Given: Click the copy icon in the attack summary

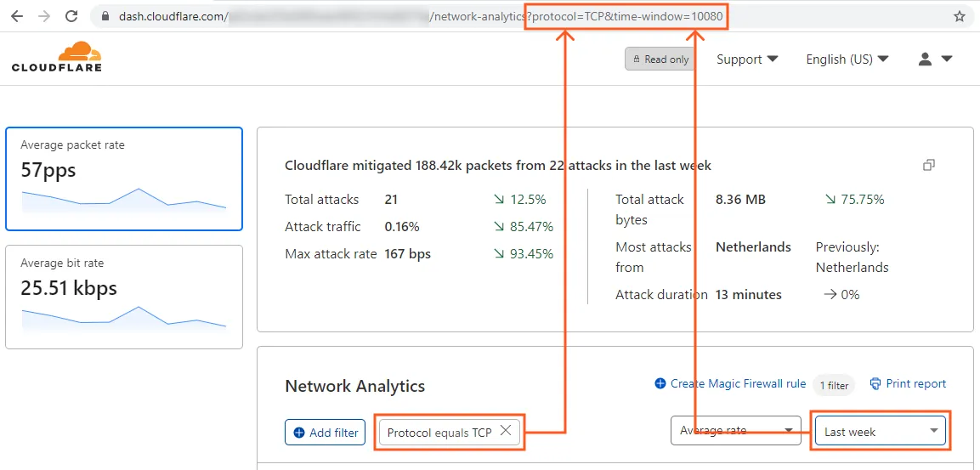Looking at the screenshot, I should (929, 165).
